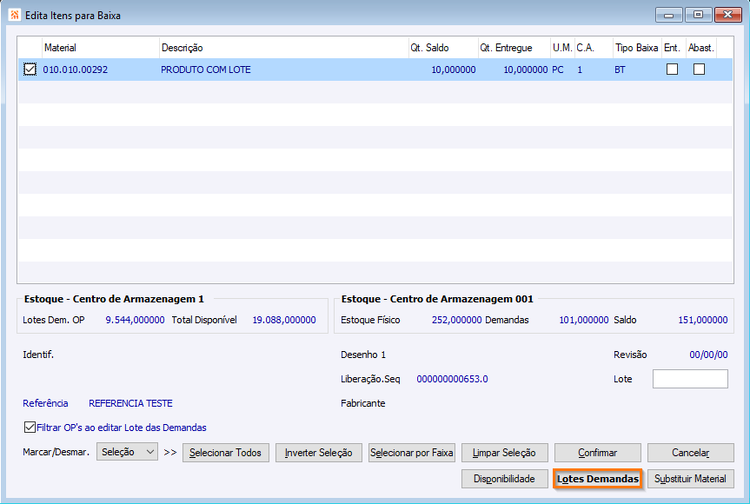The image size is (750, 504).
Task: Open the Marcar/Desmar. Seleção dropdown
Action: coord(127,452)
